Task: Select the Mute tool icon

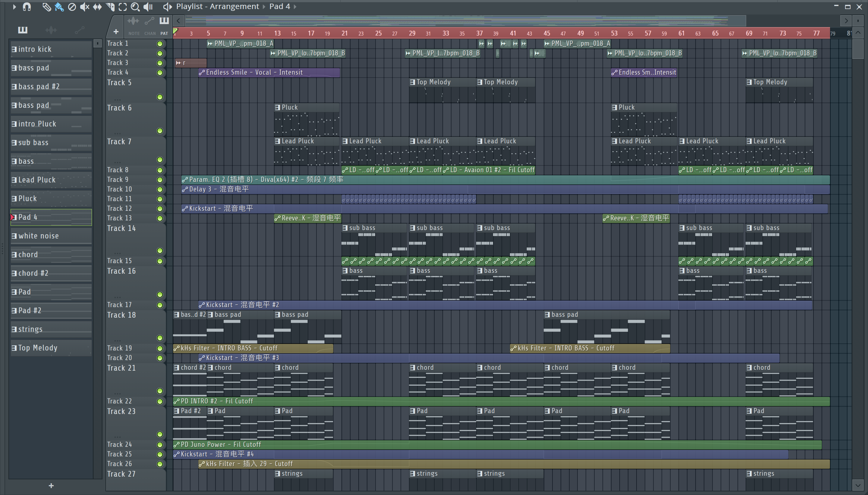Action: click(84, 7)
